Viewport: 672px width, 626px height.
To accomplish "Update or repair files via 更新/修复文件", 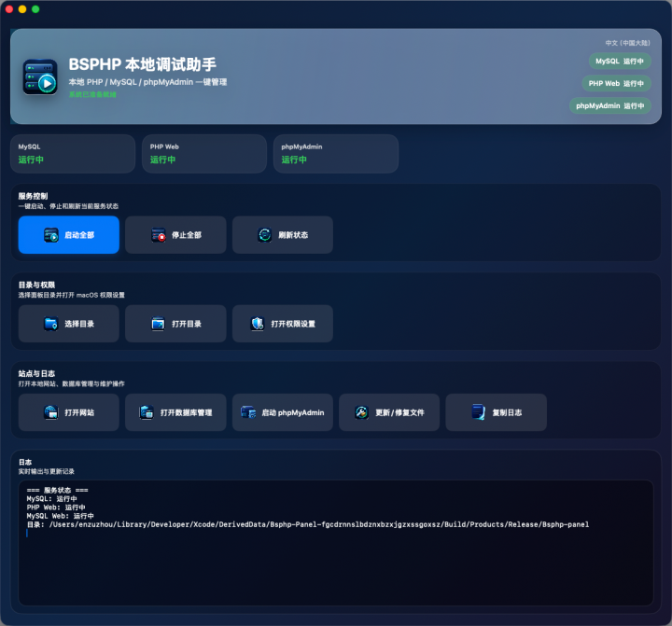I will point(389,412).
